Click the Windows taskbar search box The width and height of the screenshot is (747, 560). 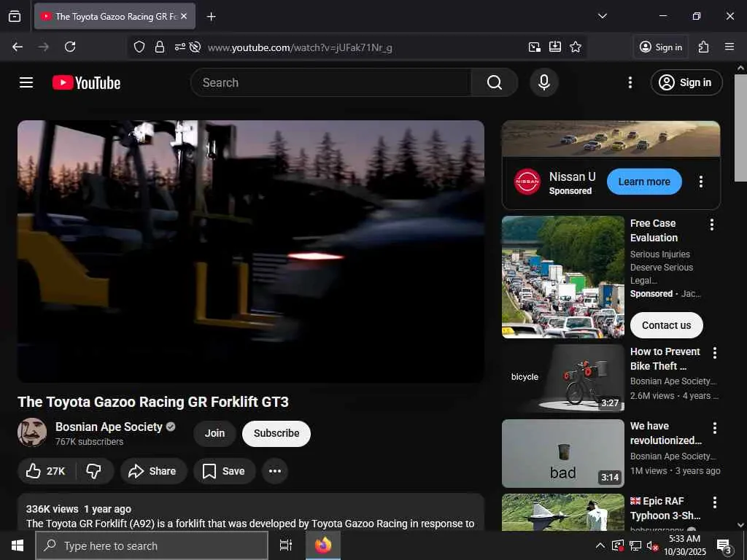point(152,545)
